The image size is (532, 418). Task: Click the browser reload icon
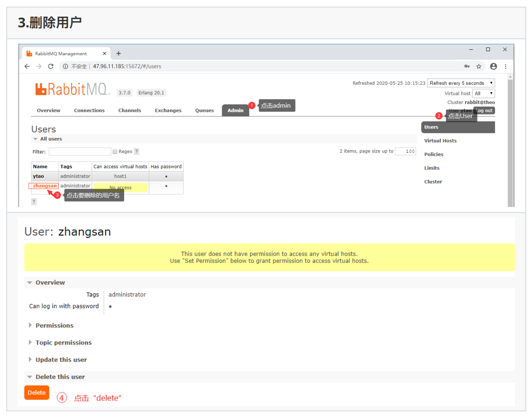pos(51,67)
